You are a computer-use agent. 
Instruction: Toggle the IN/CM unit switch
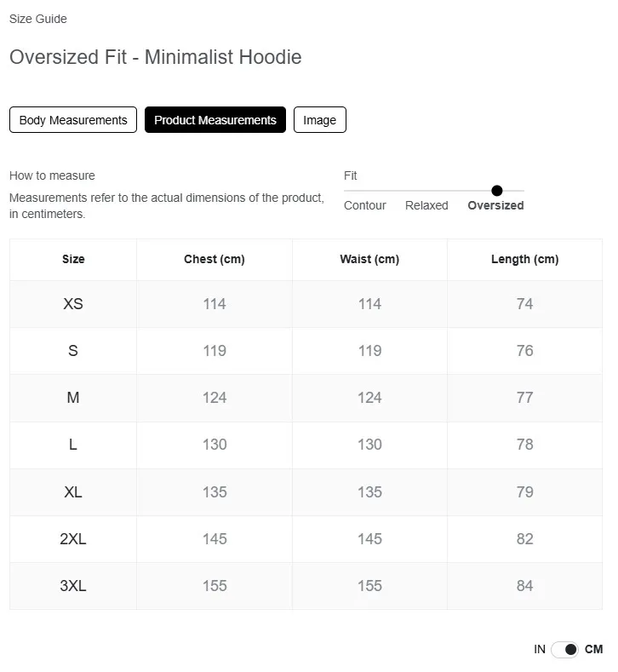click(565, 650)
